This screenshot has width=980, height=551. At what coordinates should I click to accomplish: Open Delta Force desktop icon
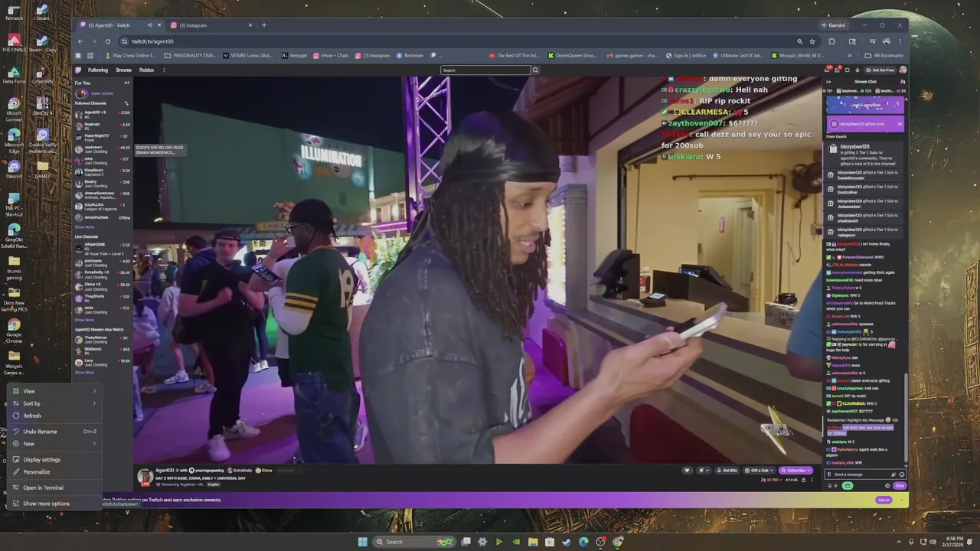coord(14,75)
